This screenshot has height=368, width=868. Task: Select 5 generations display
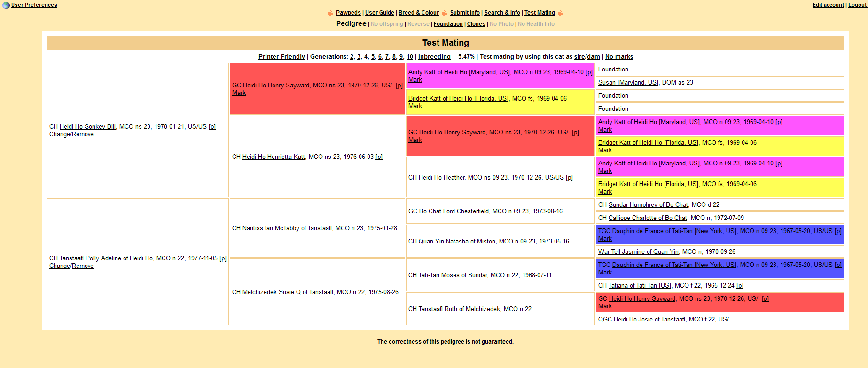click(x=373, y=57)
